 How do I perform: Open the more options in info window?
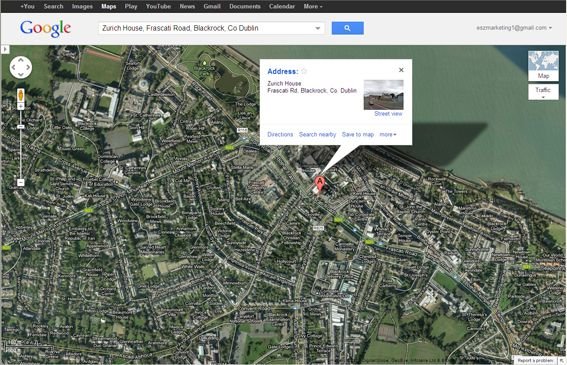click(x=388, y=135)
